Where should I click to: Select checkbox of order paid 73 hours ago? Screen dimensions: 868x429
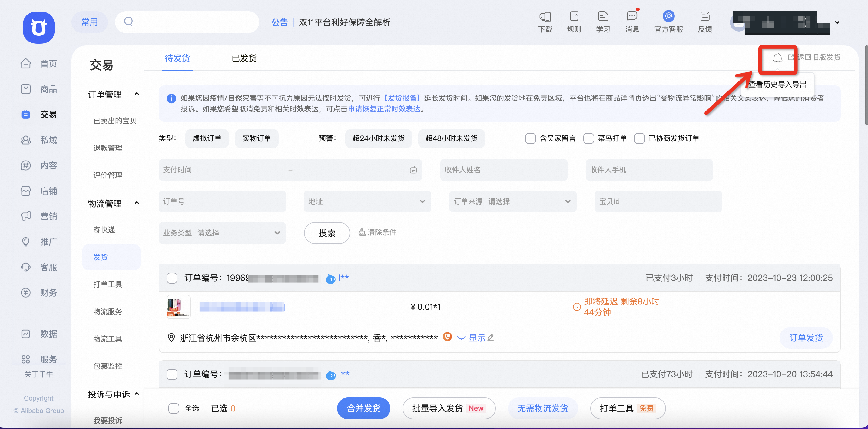(172, 374)
